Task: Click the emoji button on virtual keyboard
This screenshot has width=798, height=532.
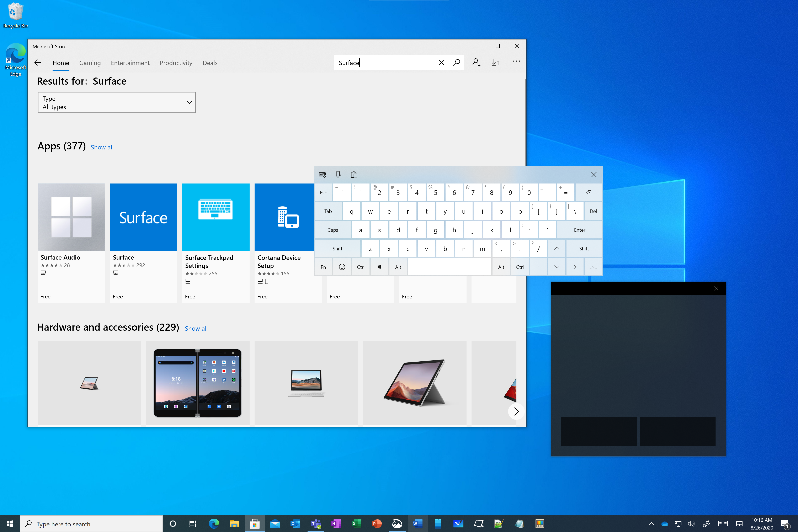Action: [342, 267]
